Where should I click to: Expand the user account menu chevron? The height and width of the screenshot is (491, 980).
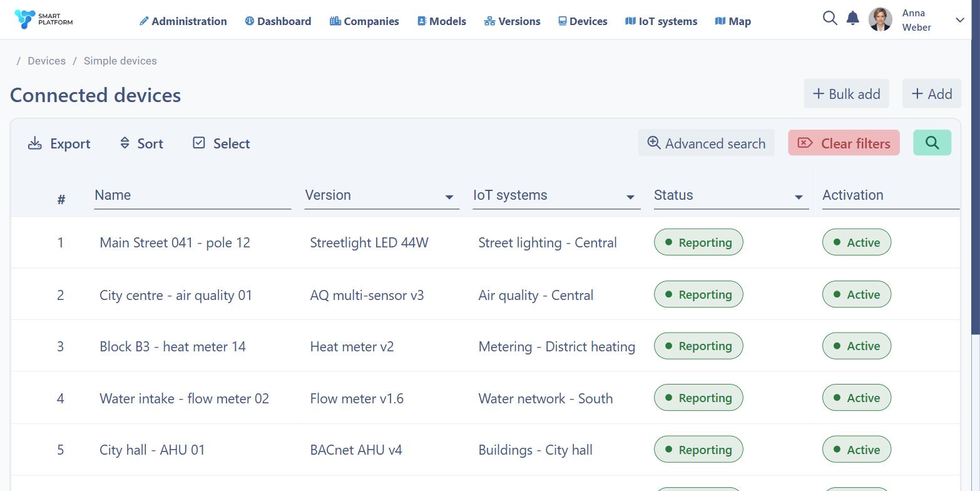[x=960, y=20]
